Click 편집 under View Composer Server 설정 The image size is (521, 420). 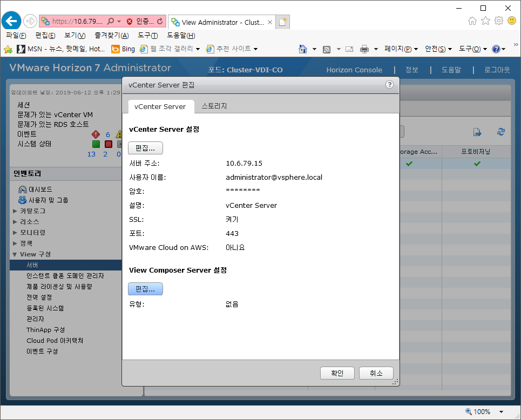pos(145,289)
